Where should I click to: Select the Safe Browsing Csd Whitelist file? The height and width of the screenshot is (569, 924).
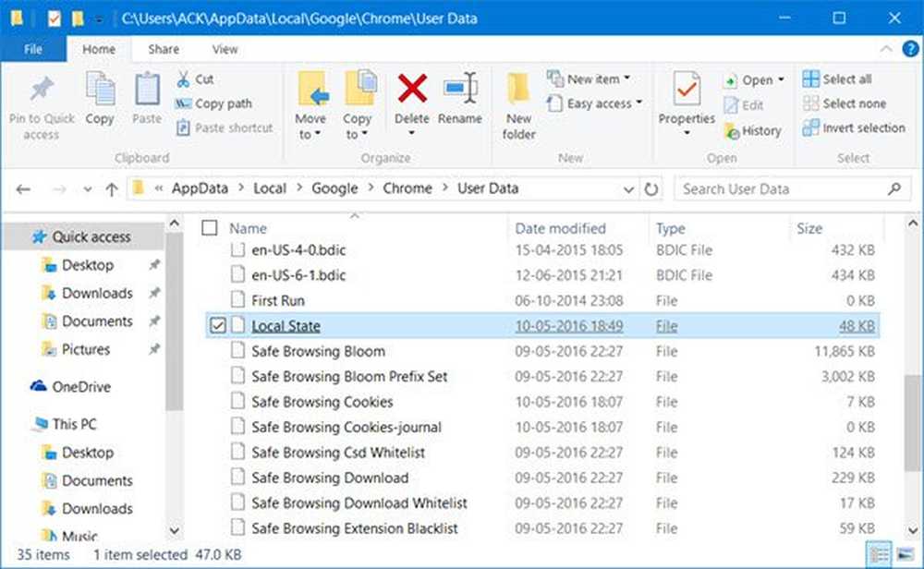(337, 453)
